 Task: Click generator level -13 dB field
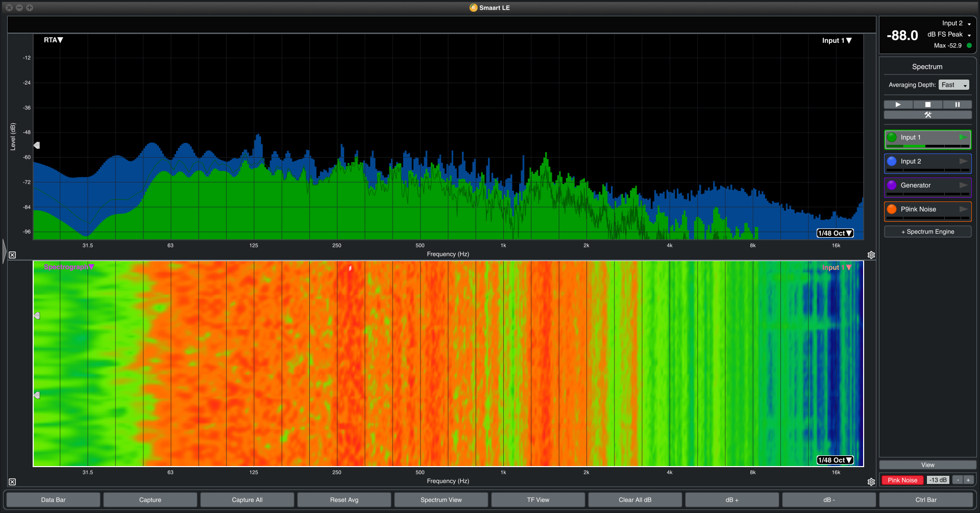point(938,480)
